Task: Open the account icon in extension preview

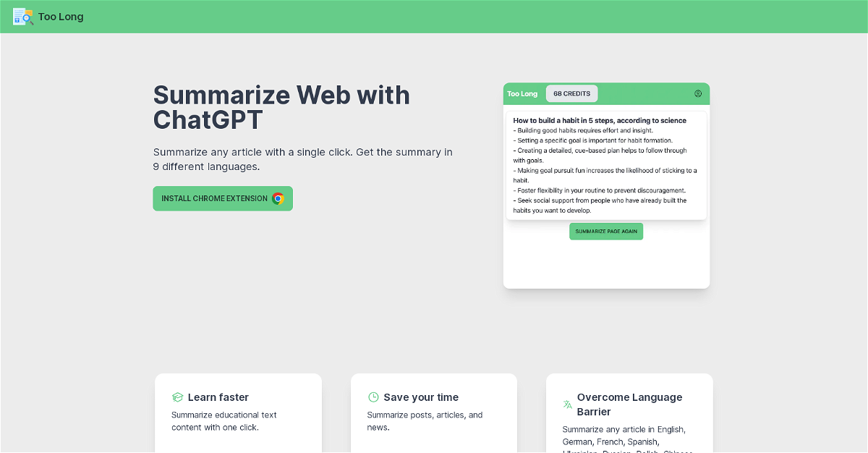Action: click(x=698, y=93)
